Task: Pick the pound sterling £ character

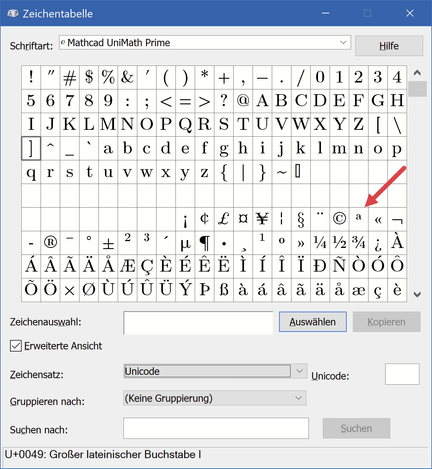Action: pyautogui.click(x=223, y=219)
